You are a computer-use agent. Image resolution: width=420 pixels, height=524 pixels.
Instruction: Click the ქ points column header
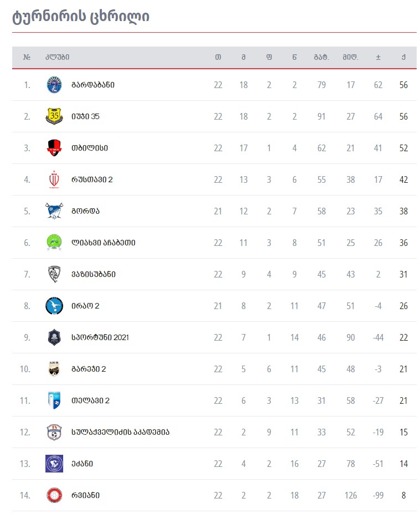403,57
